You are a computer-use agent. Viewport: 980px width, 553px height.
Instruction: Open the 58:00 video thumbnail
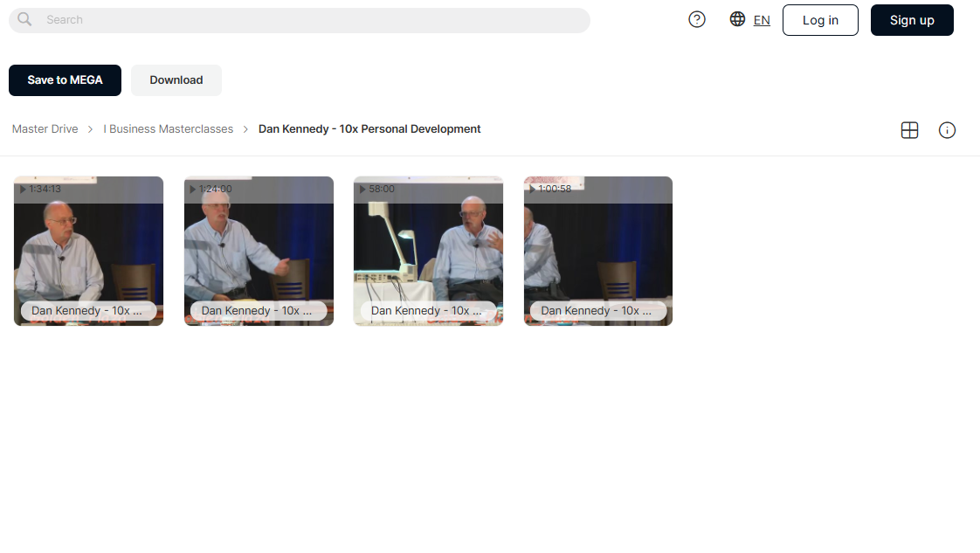(x=428, y=251)
